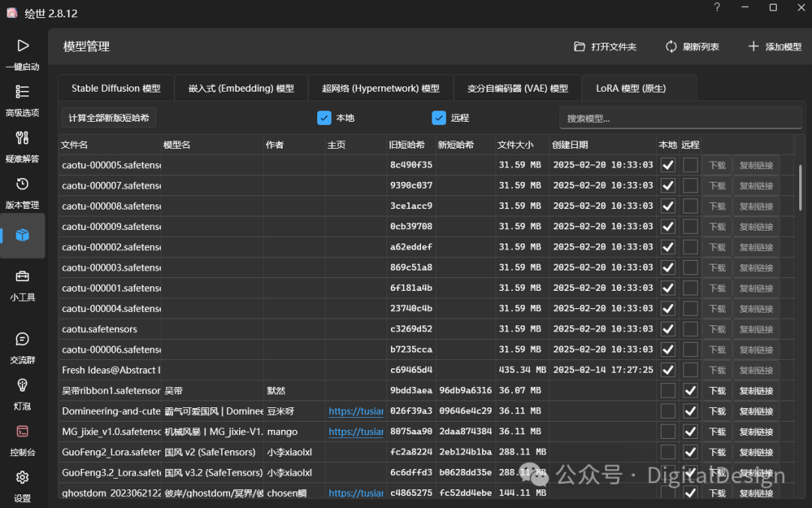
Task: Select model name 国风 v2 (SafeTensors)
Action: [211, 452]
